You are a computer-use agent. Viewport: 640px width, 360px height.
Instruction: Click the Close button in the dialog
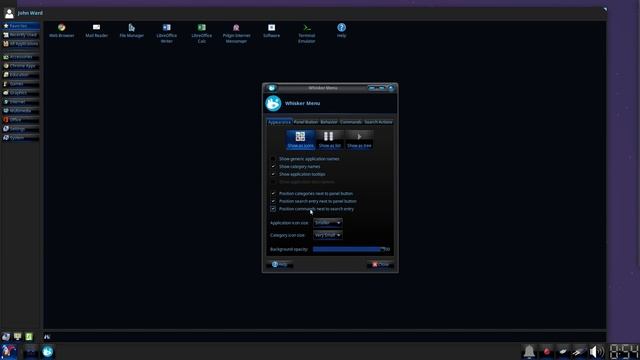coord(380,264)
